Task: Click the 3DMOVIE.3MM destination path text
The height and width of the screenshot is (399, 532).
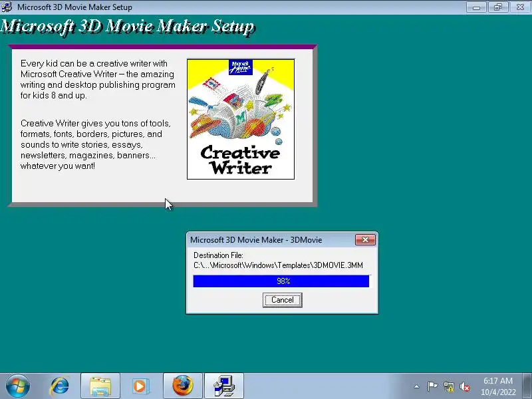Action: click(278, 265)
